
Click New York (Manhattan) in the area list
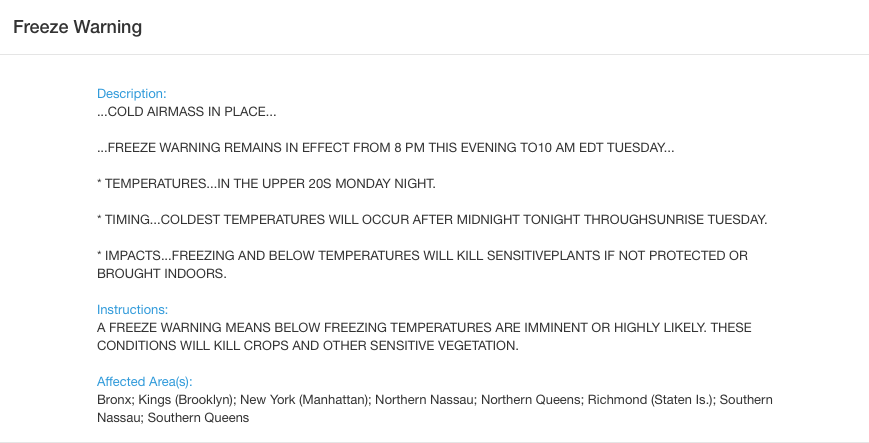click(x=304, y=400)
